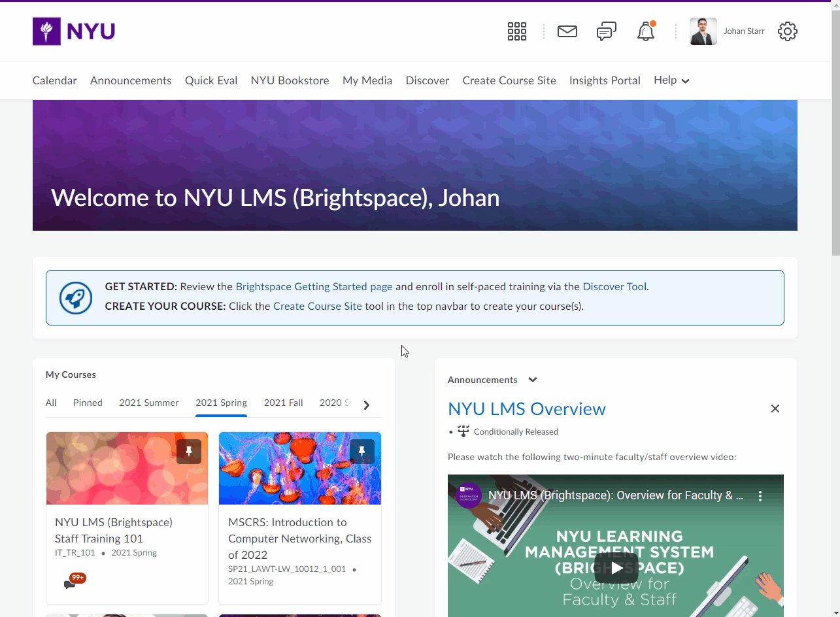The width and height of the screenshot is (840, 617).
Task: Expand the Help menu dropdown
Action: 671,80
